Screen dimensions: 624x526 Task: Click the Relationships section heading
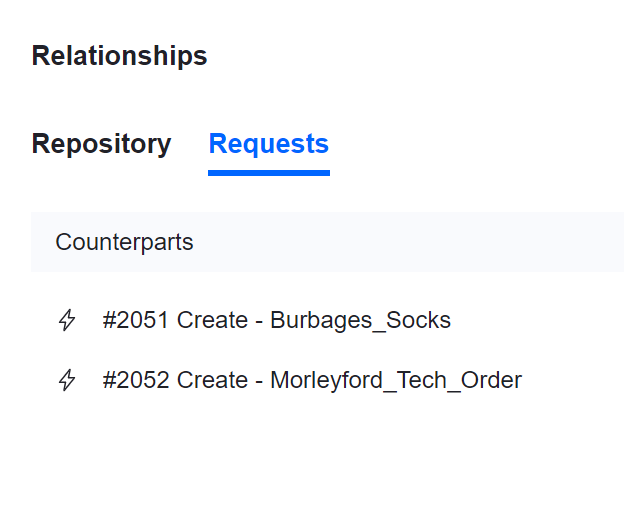tap(119, 56)
